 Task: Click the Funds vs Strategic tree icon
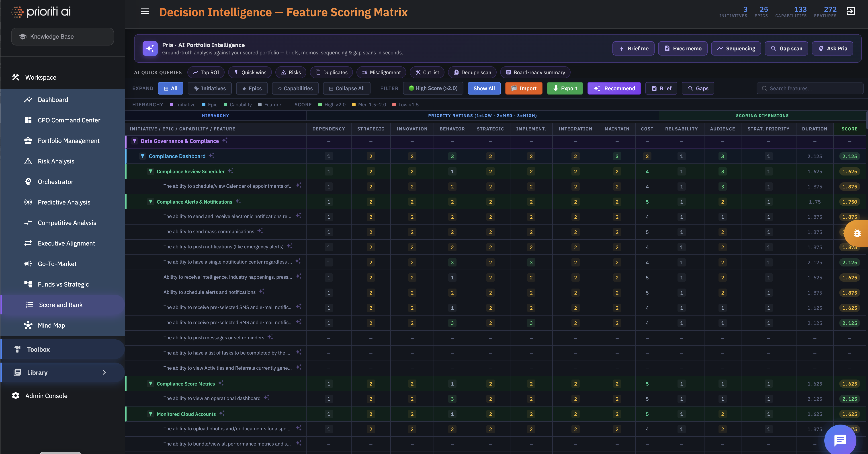28,284
